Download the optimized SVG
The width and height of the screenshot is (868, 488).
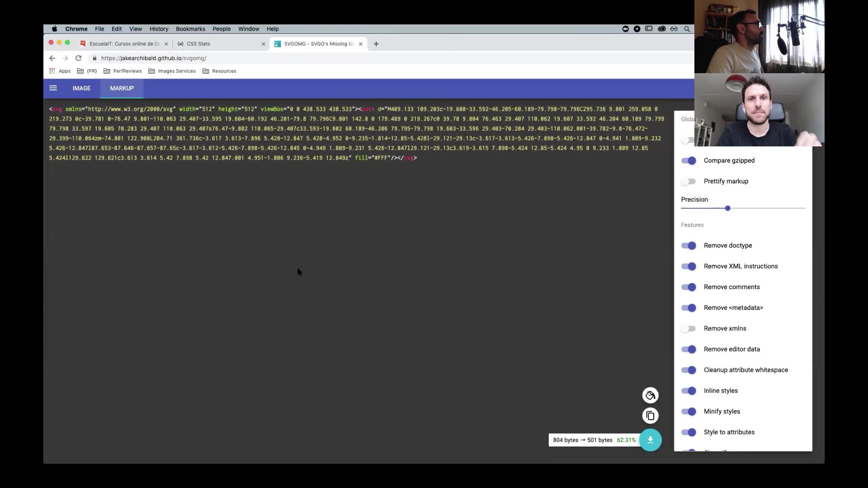coord(650,440)
